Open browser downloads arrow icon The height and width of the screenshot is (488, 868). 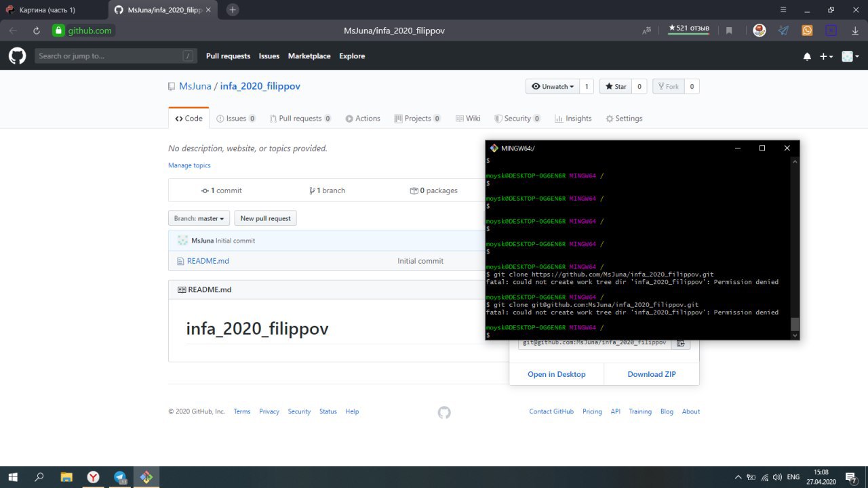(x=855, y=30)
